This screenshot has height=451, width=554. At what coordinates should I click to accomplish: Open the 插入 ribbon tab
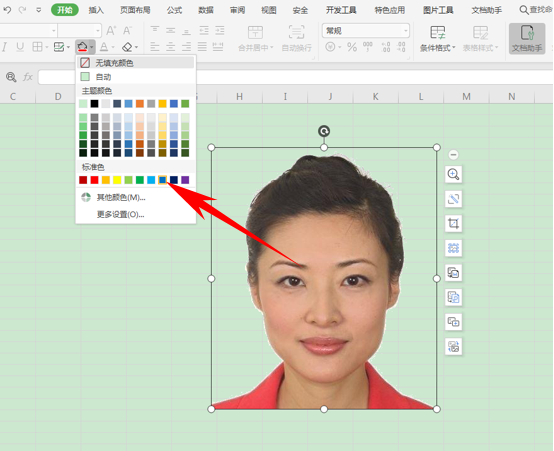[x=96, y=10]
